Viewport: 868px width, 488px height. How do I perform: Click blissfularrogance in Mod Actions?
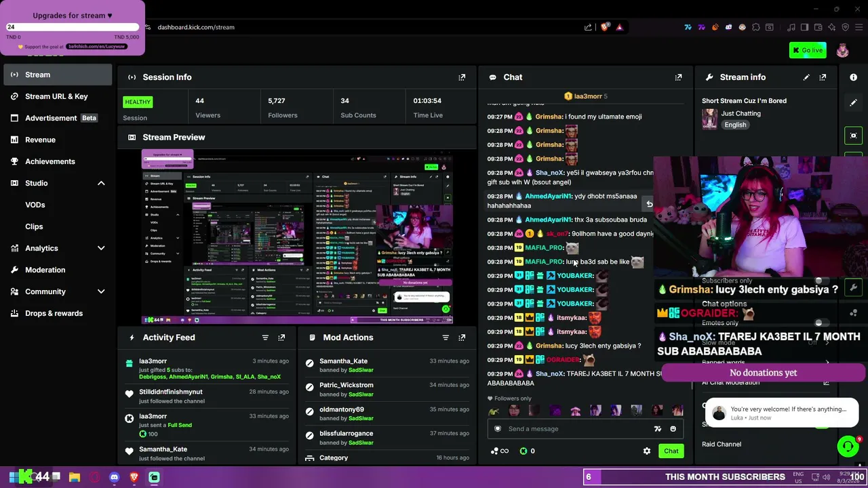click(346, 433)
